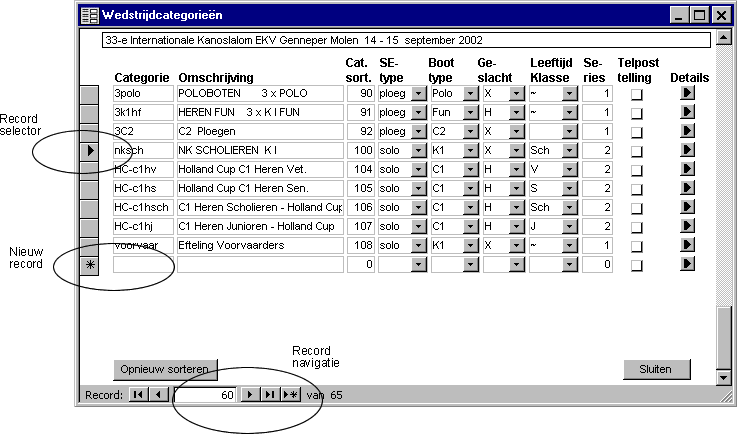Tick Telpost telling for the nksch row
Screen dimensions: 737x434
click(x=636, y=151)
